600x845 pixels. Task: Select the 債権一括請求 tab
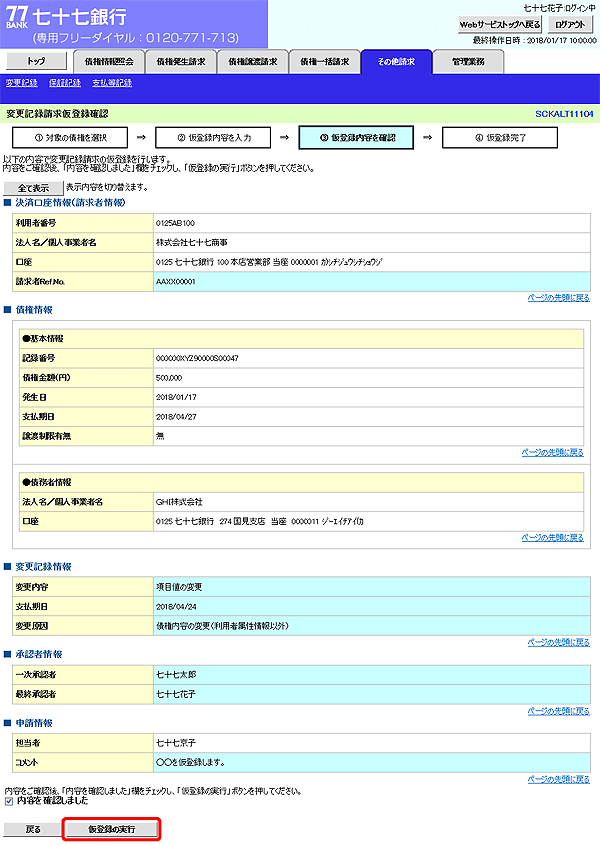tap(325, 61)
